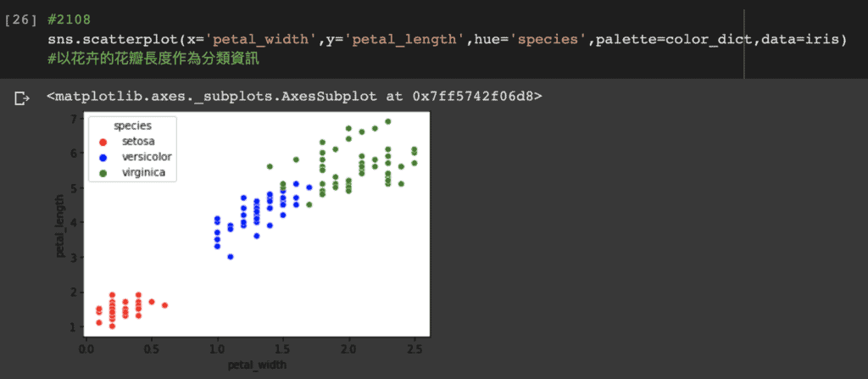Click the legend title species
Image resolution: width=868 pixels, height=379 pixels.
[133, 125]
